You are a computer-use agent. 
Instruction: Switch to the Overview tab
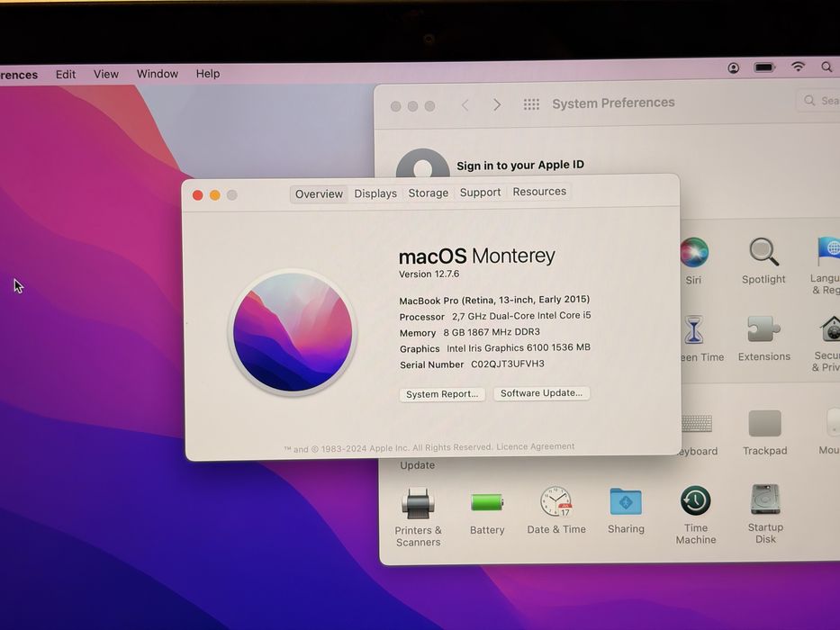[319, 193]
